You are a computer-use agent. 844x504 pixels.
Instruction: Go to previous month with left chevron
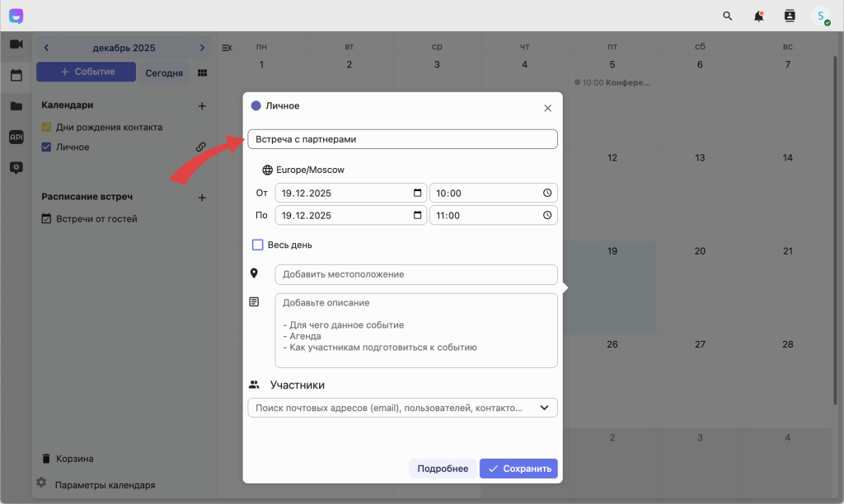point(46,48)
